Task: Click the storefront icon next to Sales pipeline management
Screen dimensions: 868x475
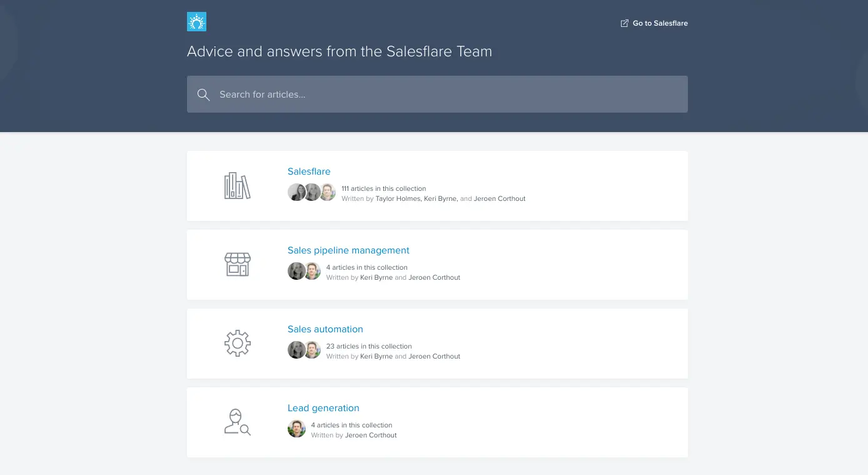Action: (238, 264)
